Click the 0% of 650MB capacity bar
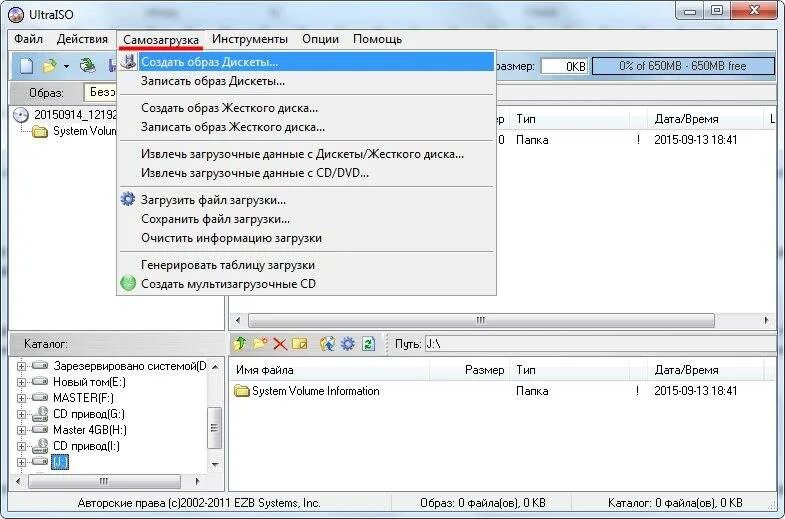The height and width of the screenshot is (519, 785). (x=683, y=66)
